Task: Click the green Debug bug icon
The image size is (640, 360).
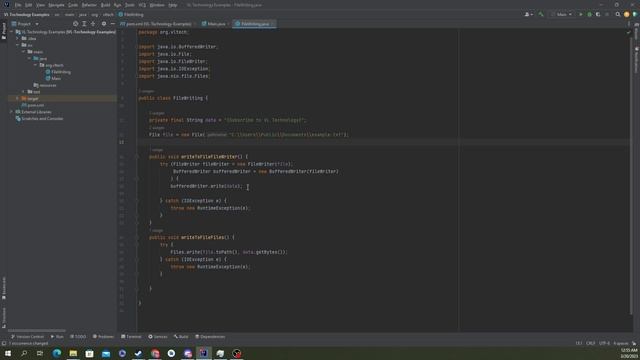Action: pos(589,14)
